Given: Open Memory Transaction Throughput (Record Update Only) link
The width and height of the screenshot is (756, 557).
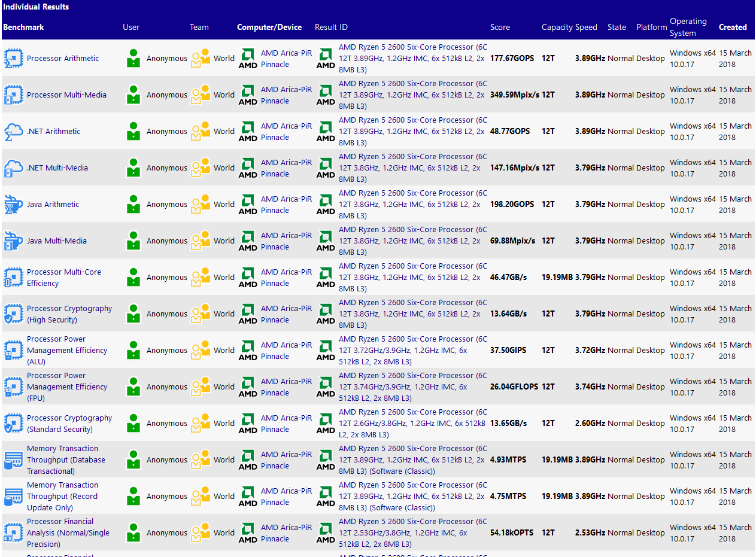Looking at the screenshot, I should [x=62, y=497].
